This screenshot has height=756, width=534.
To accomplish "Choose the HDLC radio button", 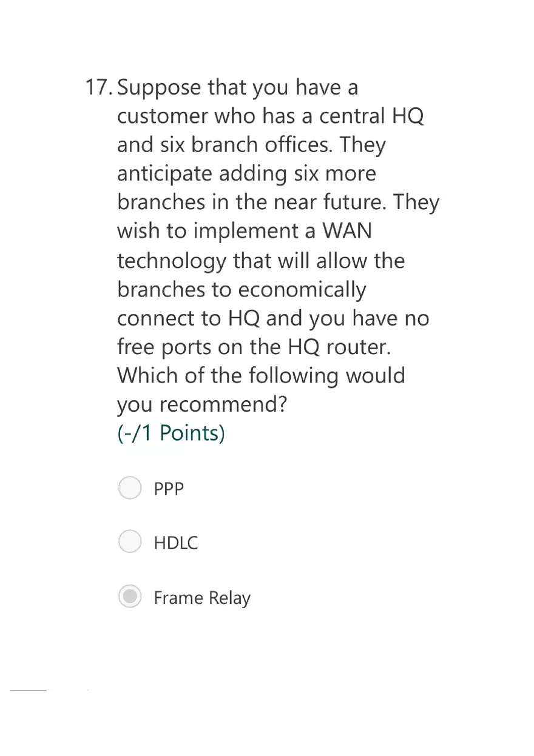I will [130, 541].
